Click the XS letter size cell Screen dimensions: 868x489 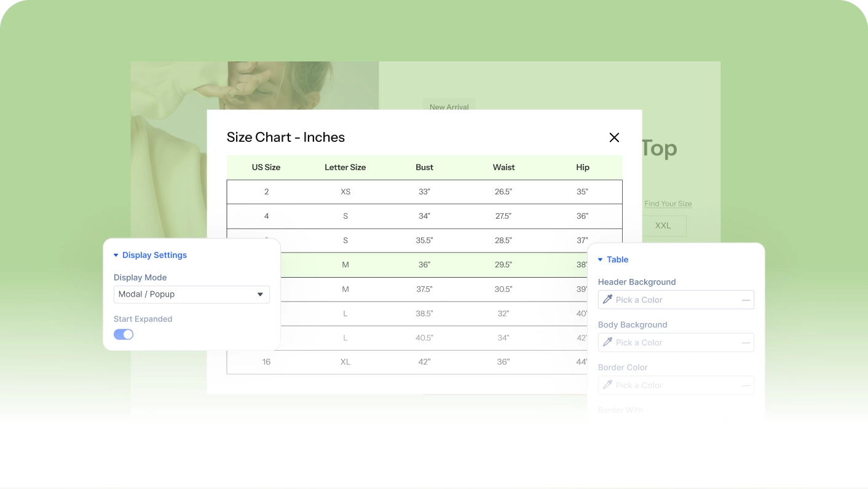point(345,192)
